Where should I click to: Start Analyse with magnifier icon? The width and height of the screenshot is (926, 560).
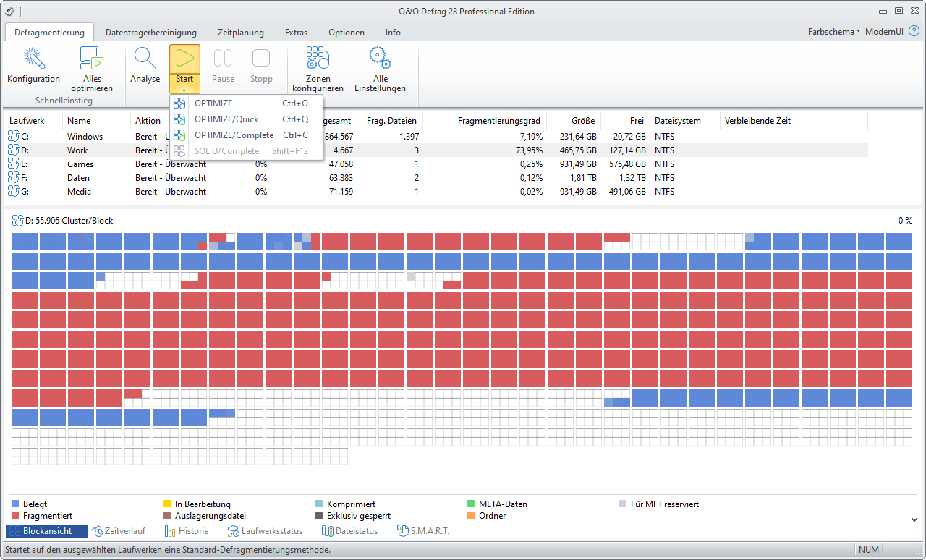point(145,59)
